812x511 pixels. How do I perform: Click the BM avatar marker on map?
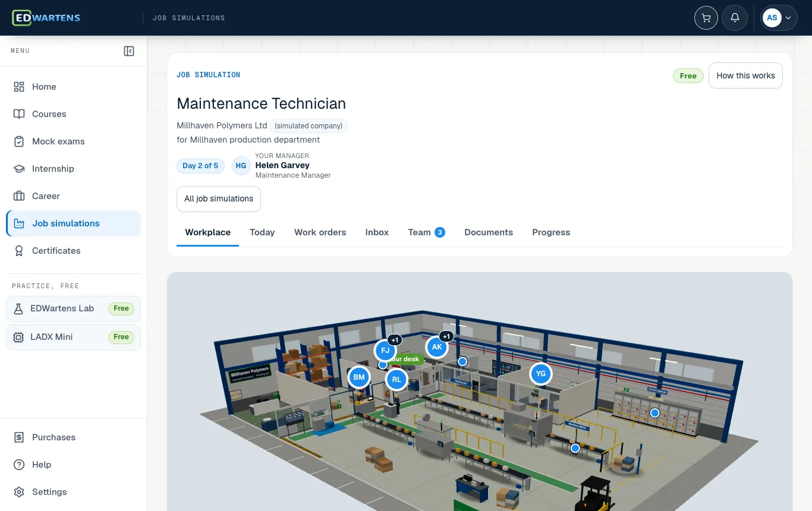point(359,377)
